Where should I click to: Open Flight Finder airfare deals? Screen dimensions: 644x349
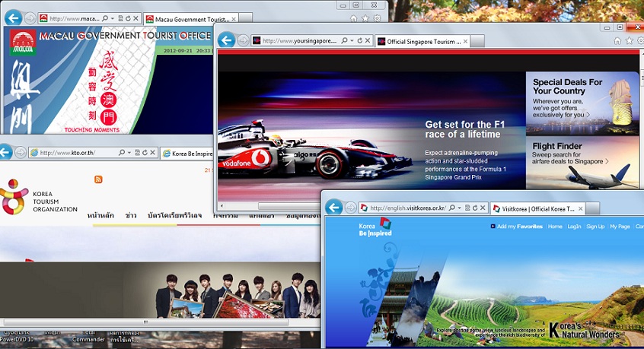click(582, 163)
